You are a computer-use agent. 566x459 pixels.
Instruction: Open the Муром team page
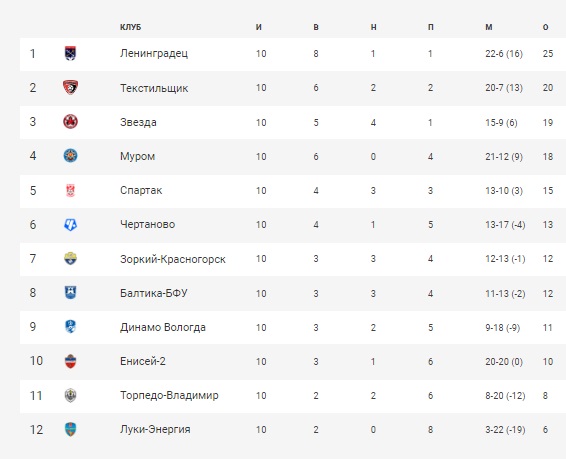pyautogui.click(x=138, y=156)
